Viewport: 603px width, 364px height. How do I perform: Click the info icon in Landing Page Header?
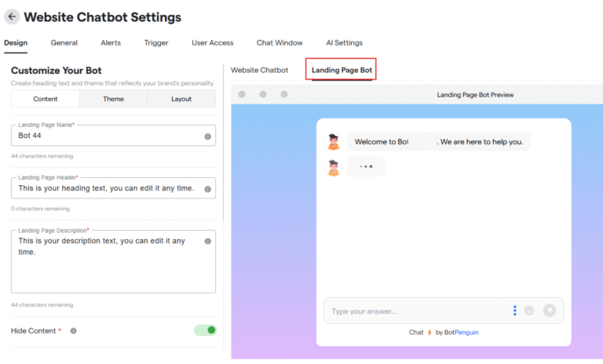tap(207, 189)
